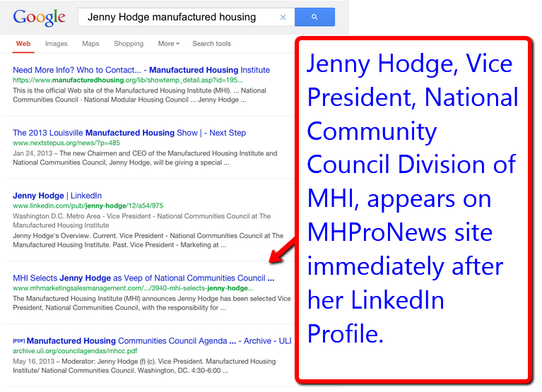The image size is (542, 392).
Task: Click the Google logo
Action: click(x=39, y=18)
